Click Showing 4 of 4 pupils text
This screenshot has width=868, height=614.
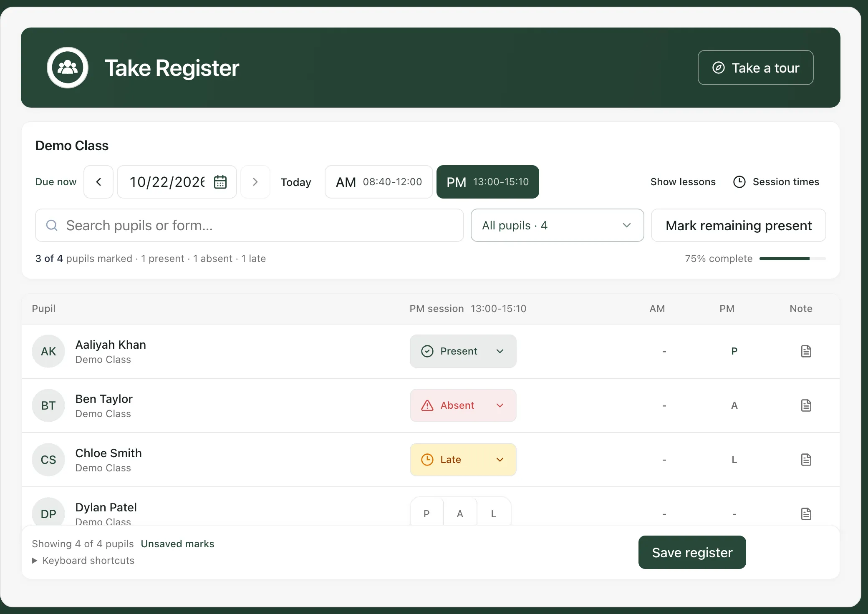pyautogui.click(x=83, y=544)
